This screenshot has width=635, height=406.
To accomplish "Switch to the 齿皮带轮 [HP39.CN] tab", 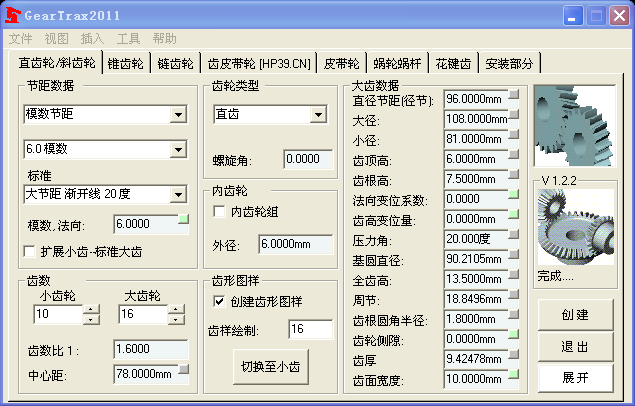I will pos(259,64).
